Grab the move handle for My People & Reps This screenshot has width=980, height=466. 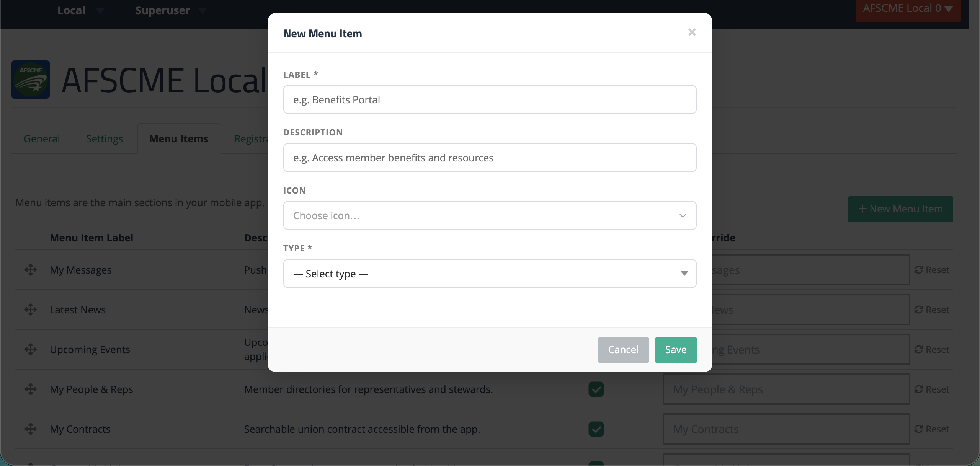[x=31, y=389]
